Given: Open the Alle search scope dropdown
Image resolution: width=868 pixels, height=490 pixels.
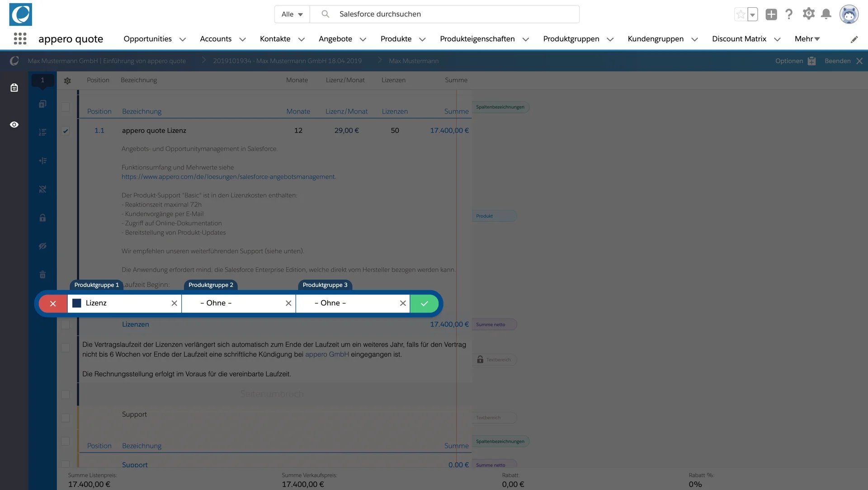Looking at the screenshot, I should 292,14.
